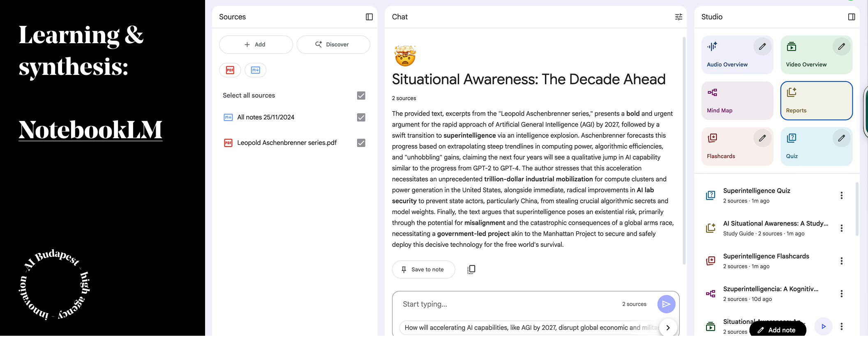Customize Flashcards pencil icon
Image resolution: width=868 pixels, height=337 pixels.
tap(762, 138)
